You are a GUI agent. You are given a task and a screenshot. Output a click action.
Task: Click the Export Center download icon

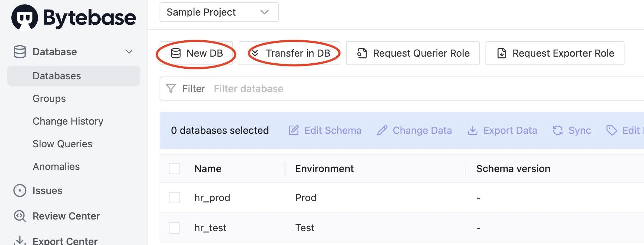coord(20,241)
